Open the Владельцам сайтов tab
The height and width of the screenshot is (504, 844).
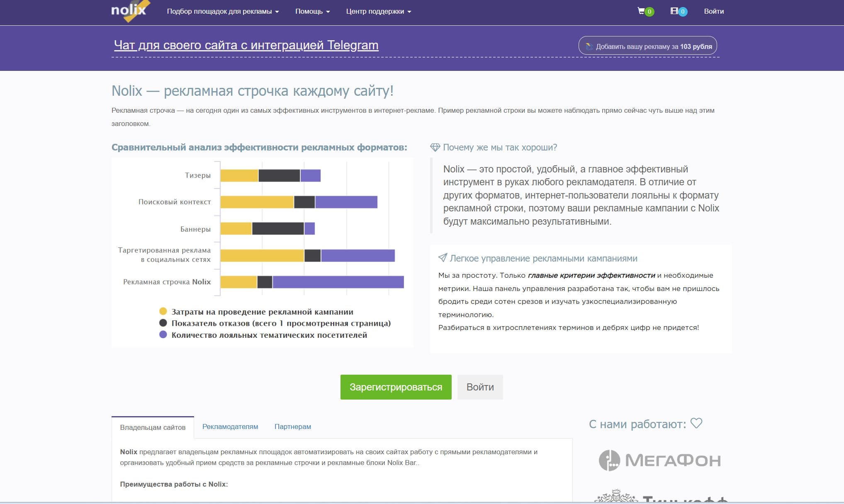click(153, 427)
